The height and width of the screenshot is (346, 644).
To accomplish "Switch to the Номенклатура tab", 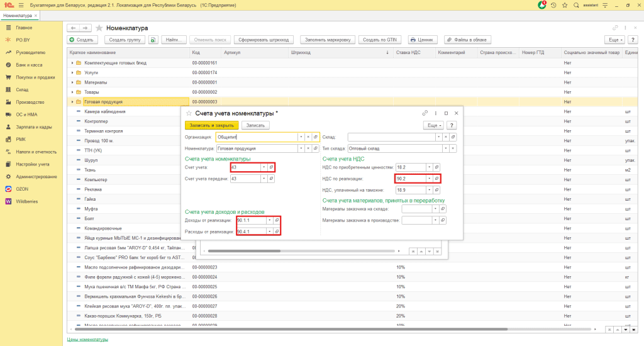I will (18, 16).
